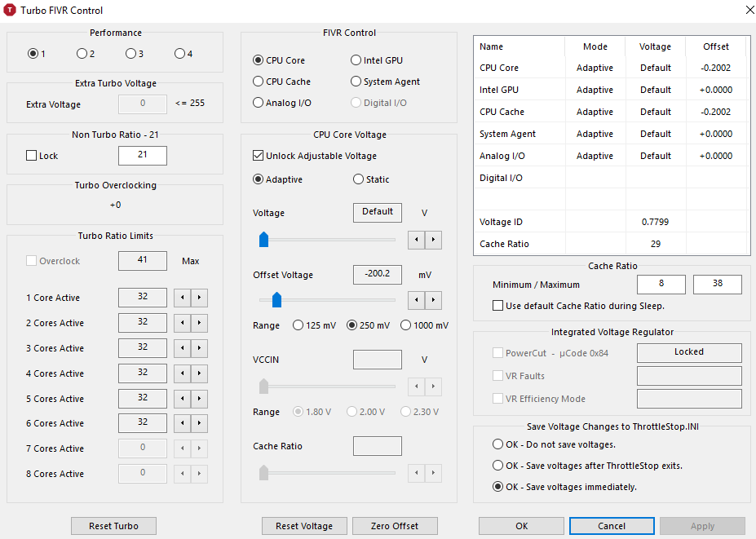The width and height of the screenshot is (756, 539).
Task: Click the Offset Voltage slider thumb
Action: click(276, 300)
